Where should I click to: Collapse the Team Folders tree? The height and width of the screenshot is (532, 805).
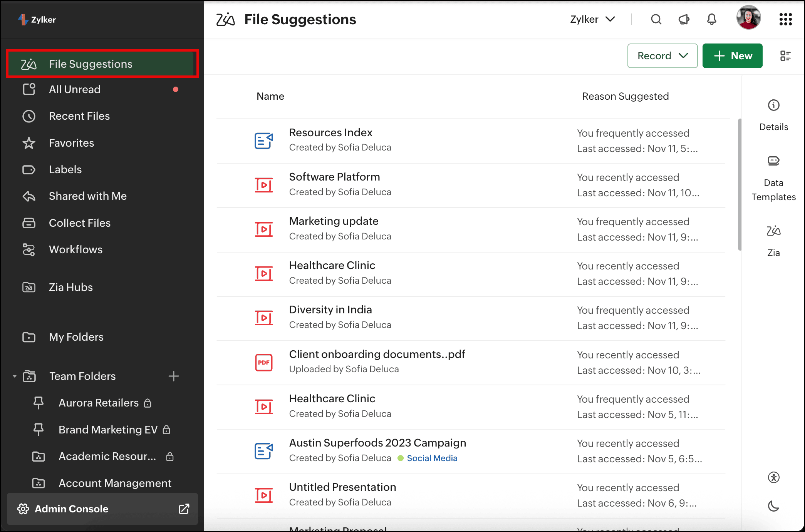point(14,376)
